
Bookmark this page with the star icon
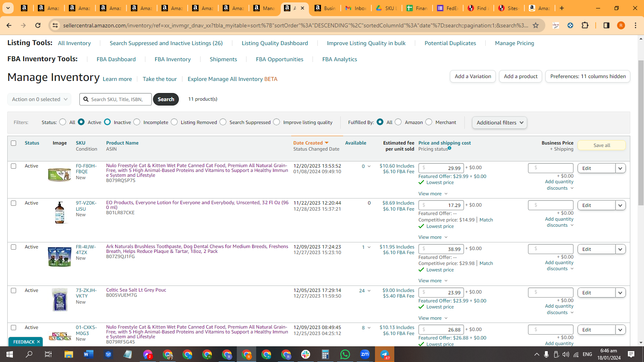pyautogui.click(x=536, y=25)
